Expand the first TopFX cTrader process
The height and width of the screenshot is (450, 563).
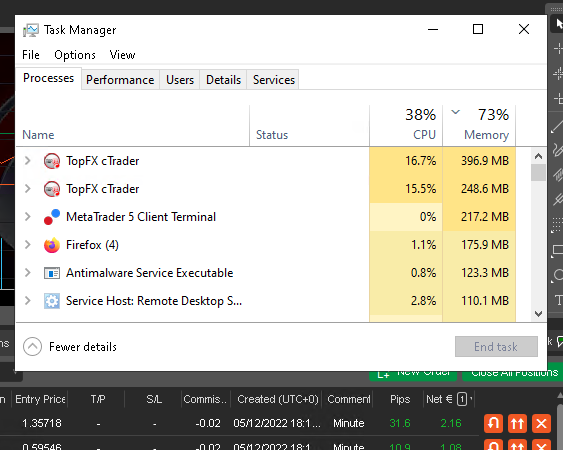[28, 161]
